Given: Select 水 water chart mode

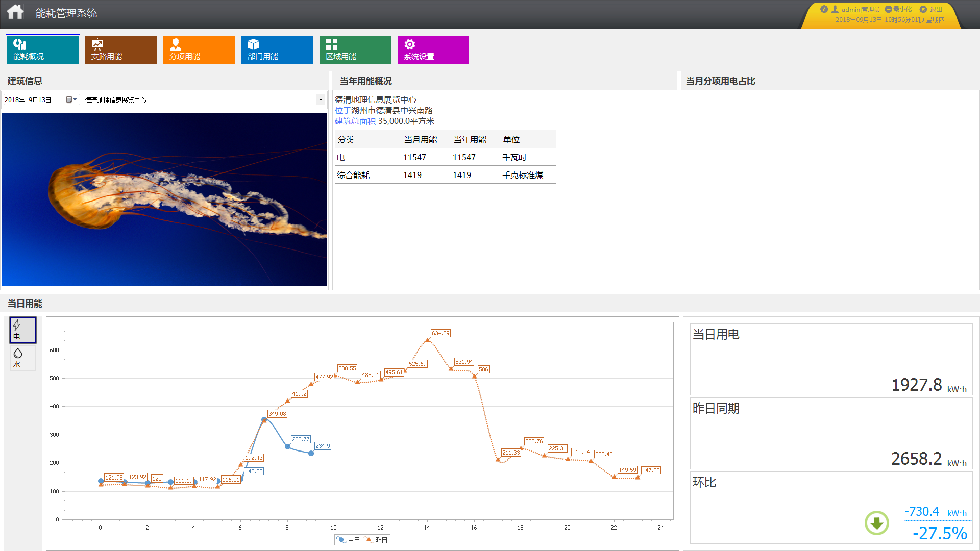Looking at the screenshot, I should click(x=23, y=358).
